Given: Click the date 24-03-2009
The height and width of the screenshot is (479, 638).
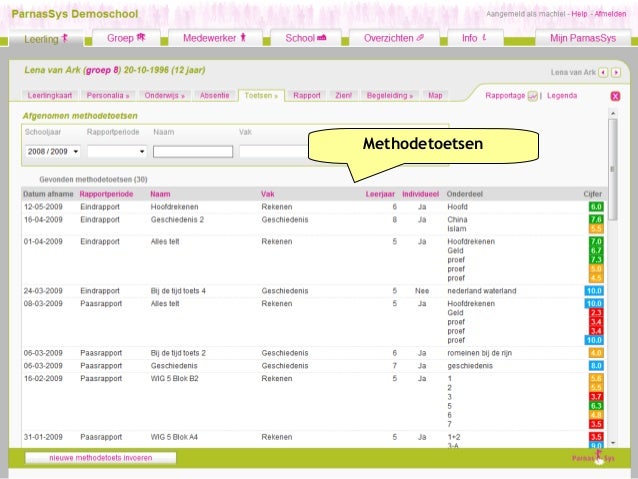Looking at the screenshot, I should click(x=43, y=291).
